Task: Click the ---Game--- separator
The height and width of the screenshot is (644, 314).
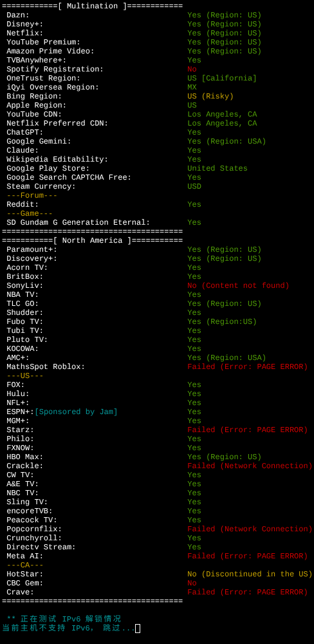Action: (30, 214)
